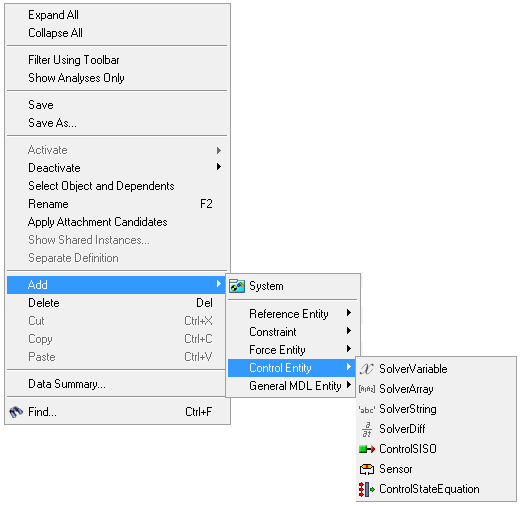Viewport: 520px width, 506px height.
Task: Expand the Constraint submenu arrow
Action: point(349,331)
